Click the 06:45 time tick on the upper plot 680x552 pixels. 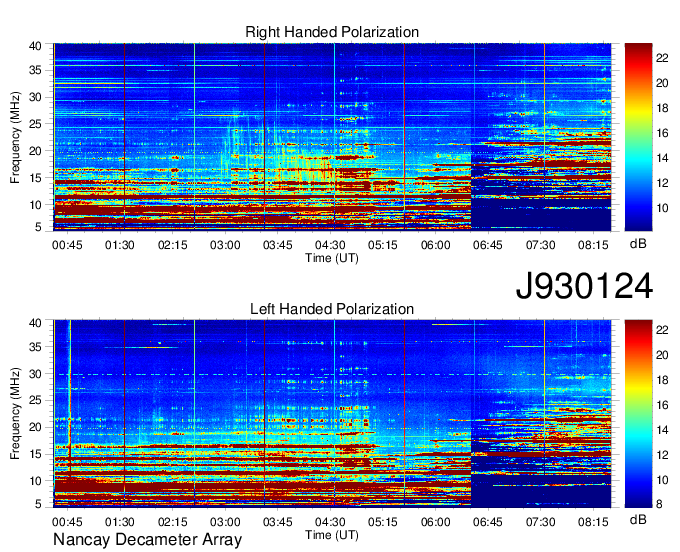(x=488, y=245)
